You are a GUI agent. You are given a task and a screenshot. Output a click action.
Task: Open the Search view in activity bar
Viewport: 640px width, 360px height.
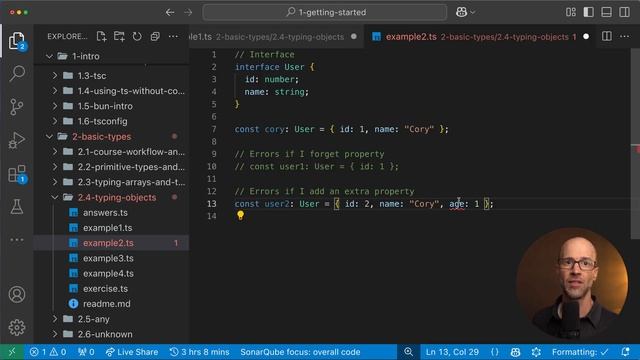[17, 73]
